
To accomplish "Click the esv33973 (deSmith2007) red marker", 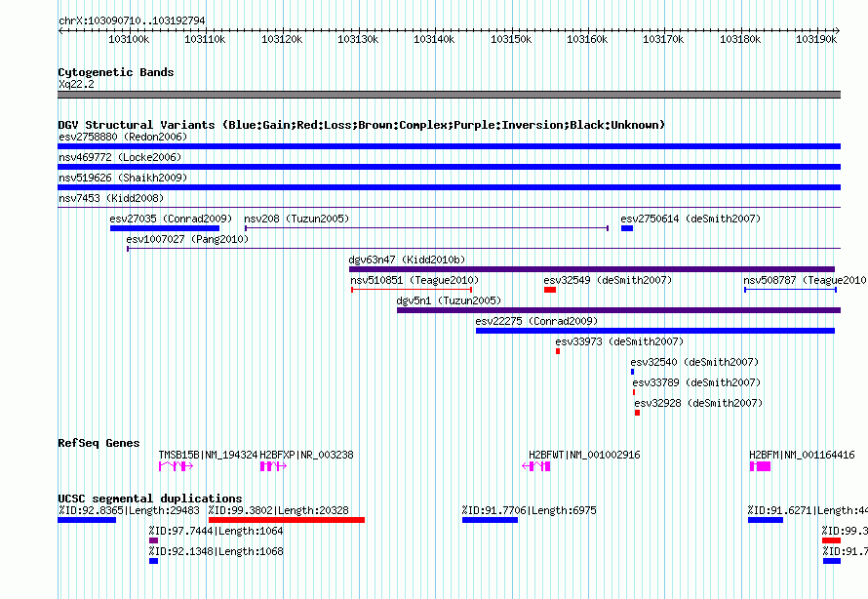I will [558, 351].
